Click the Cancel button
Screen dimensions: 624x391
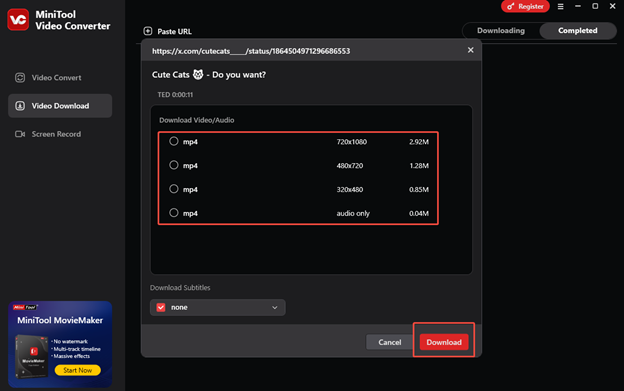point(390,342)
